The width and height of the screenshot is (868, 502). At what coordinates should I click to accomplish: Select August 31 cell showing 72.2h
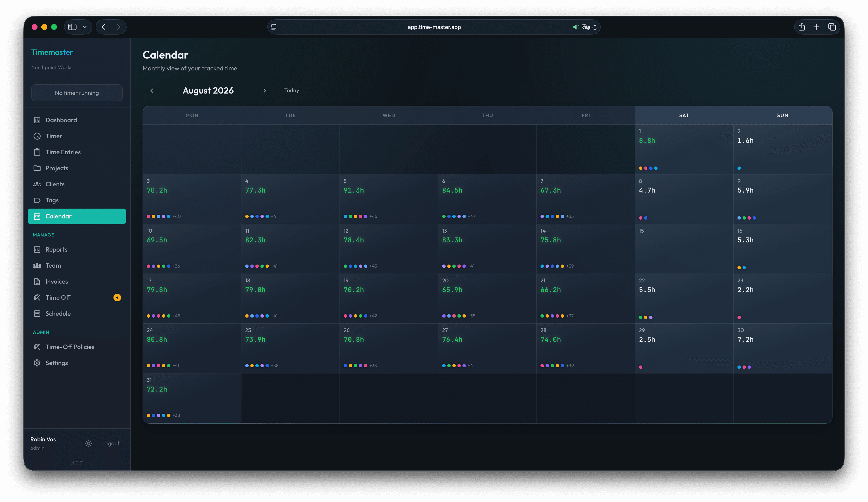coord(192,398)
